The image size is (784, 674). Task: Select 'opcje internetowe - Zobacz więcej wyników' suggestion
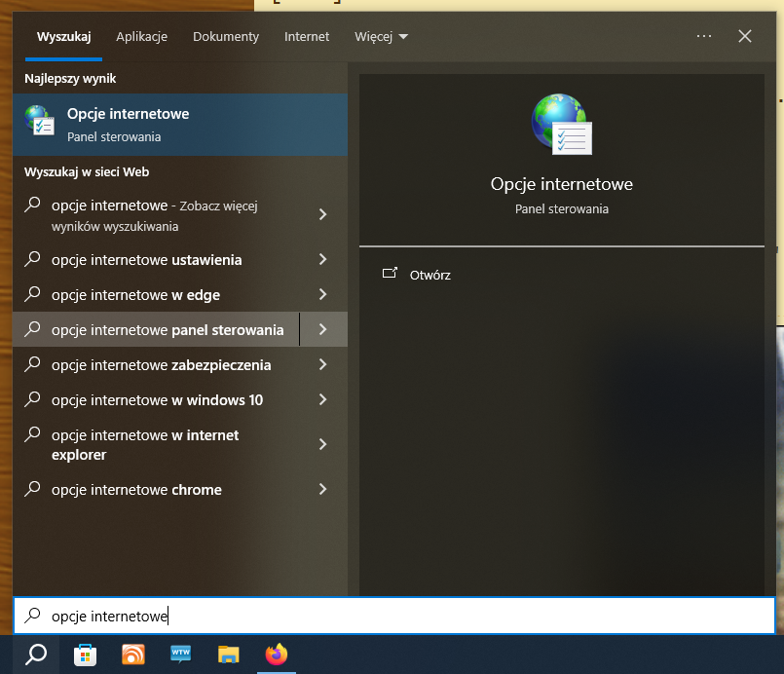point(156,215)
